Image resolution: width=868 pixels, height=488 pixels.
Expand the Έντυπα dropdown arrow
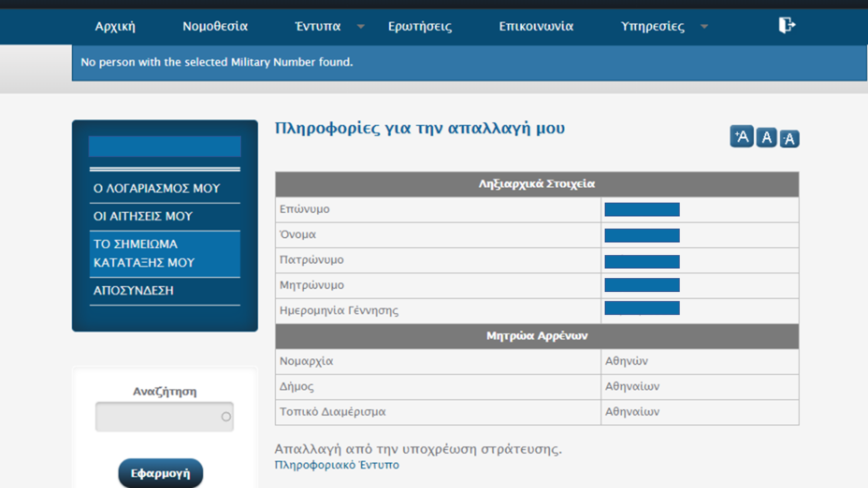[x=361, y=27]
